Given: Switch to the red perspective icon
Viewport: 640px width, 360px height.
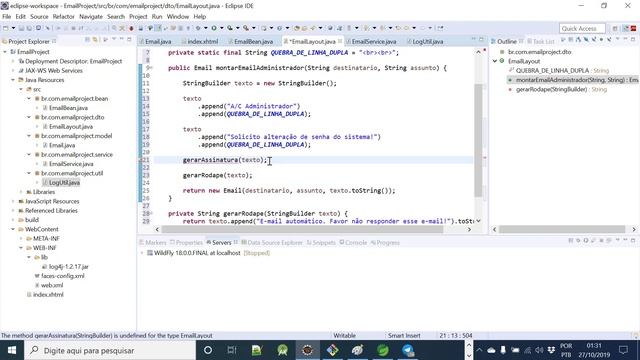Looking at the screenshot, I should 633,28.
